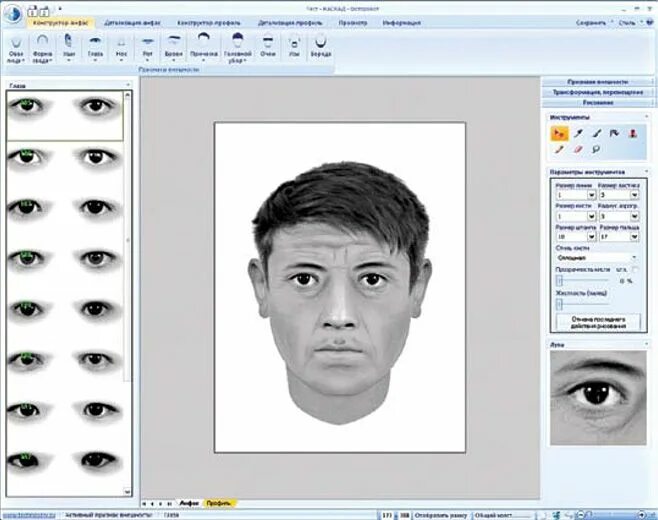Switch to Просмотр tab
This screenshot has height=520, width=658.
(353, 23)
